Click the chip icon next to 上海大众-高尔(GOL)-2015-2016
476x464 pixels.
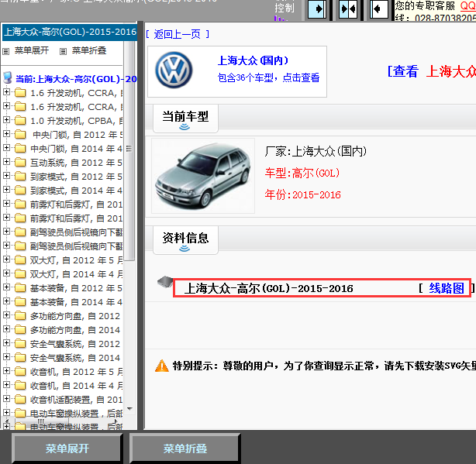point(165,282)
